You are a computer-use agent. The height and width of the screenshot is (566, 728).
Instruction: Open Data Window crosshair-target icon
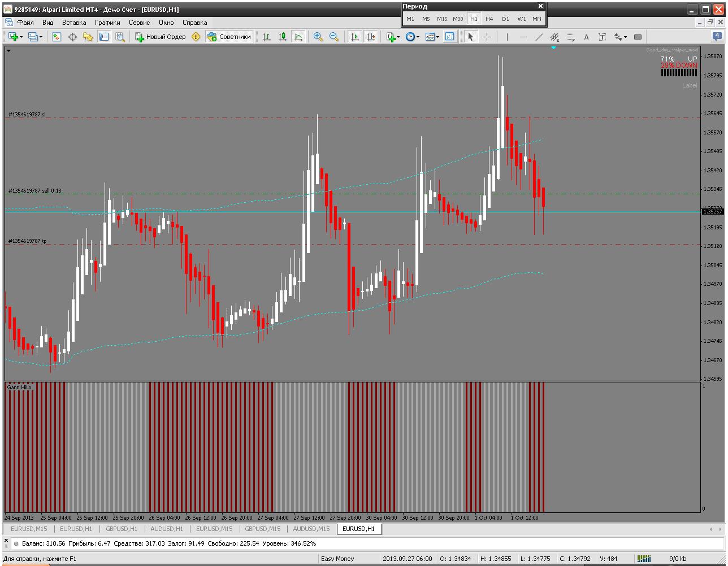[72, 37]
